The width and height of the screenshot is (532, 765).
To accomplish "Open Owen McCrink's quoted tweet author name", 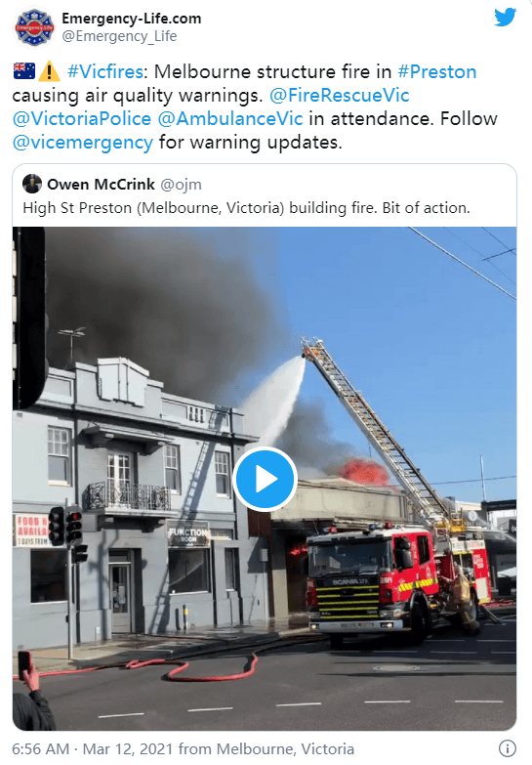I will click(101, 184).
